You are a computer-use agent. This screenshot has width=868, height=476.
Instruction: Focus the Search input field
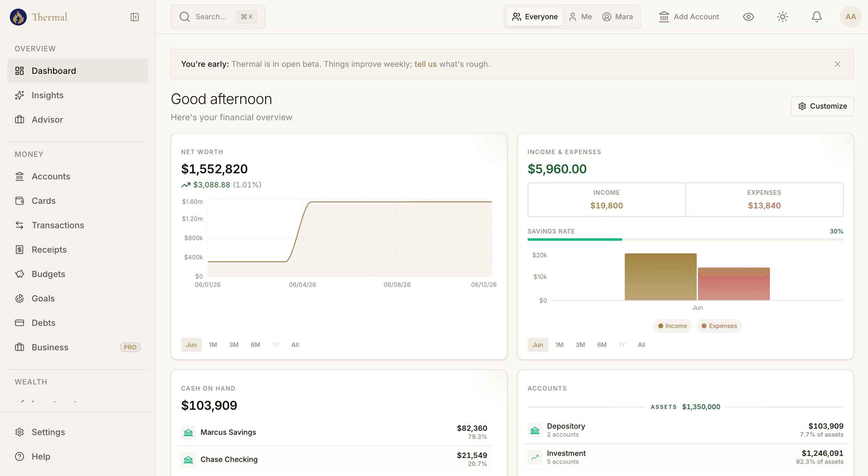(218, 17)
